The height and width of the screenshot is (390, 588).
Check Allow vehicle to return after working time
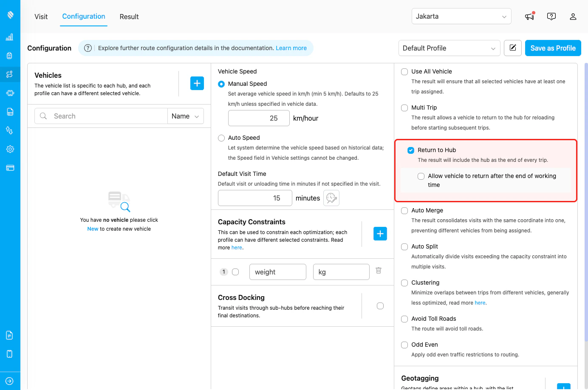[421, 176]
